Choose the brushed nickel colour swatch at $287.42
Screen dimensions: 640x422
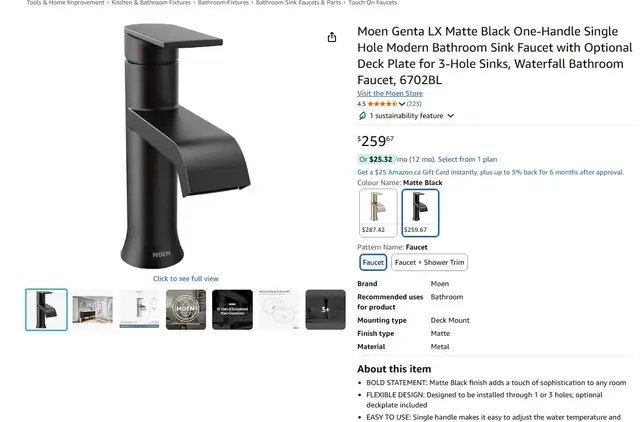pyautogui.click(x=378, y=213)
